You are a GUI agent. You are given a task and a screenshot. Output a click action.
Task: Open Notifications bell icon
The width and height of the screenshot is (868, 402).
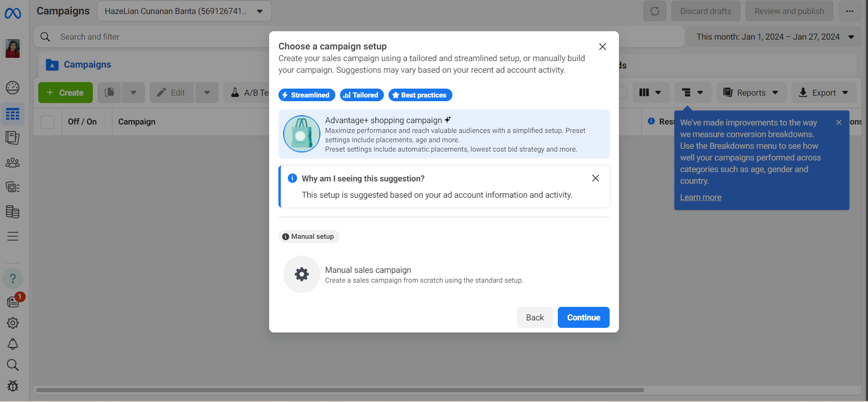pyautogui.click(x=13, y=344)
